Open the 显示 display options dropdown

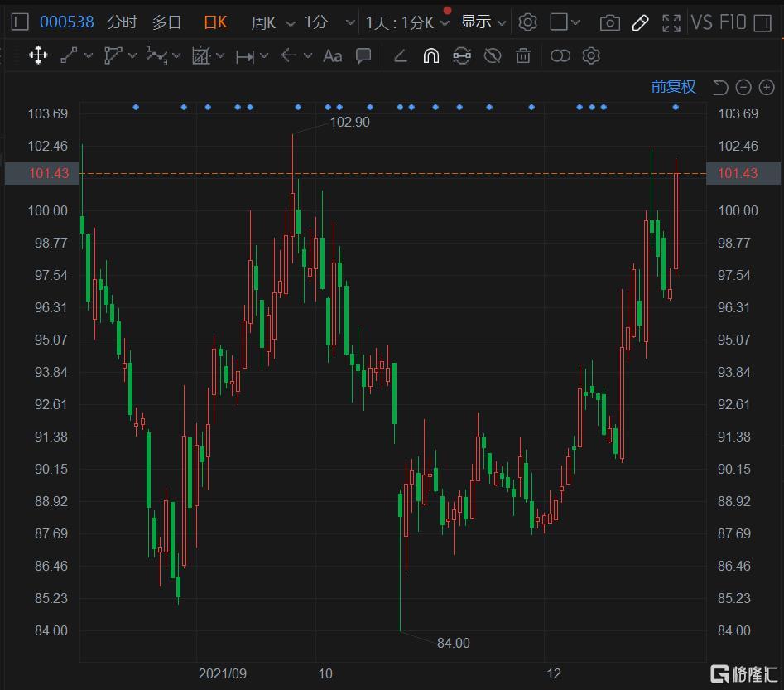(x=483, y=22)
